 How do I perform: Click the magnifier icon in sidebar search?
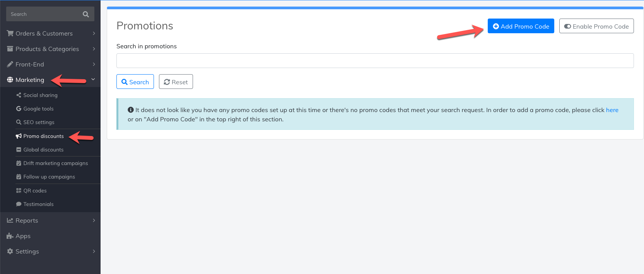coord(86,14)
